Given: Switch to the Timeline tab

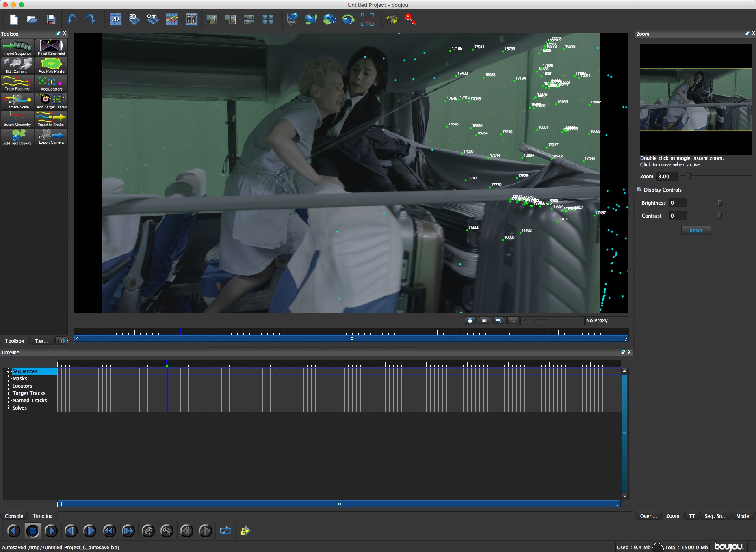Looking at the screenshot, I should 43,516.
